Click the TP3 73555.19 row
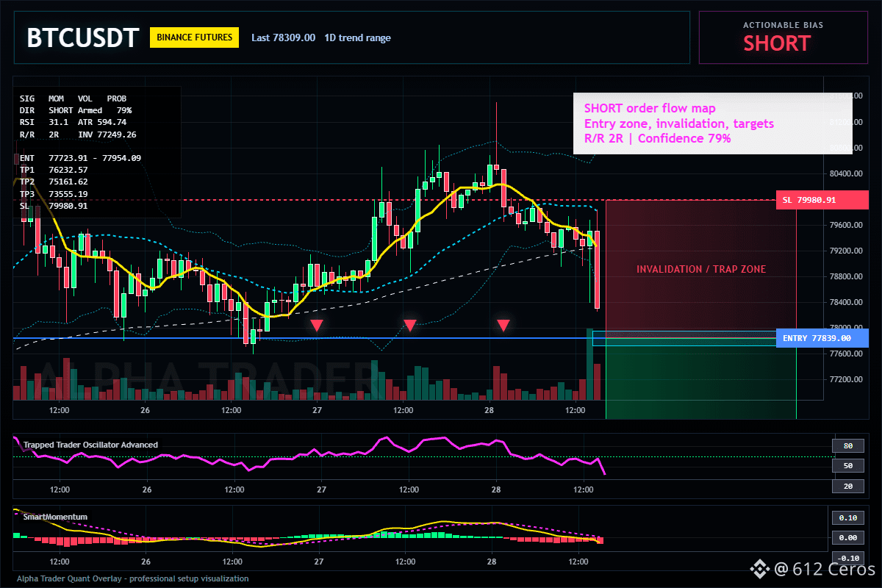882x588 pixels. coord(54,194)
